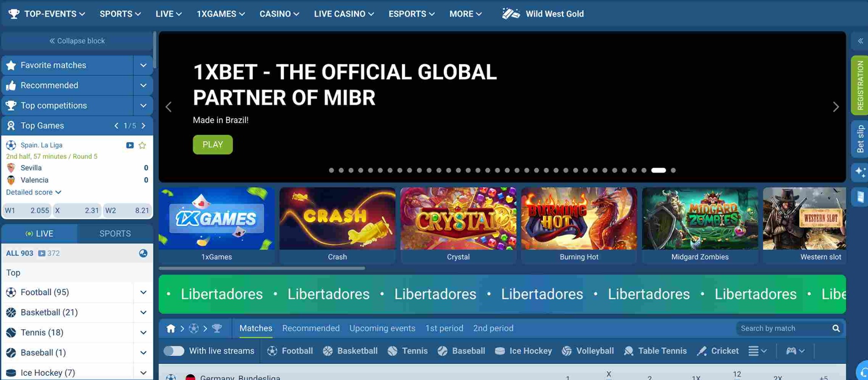The width and height of the screenshot is (868, 380).
Task: Open the more sports list dropdown
Action: point(757,351)
